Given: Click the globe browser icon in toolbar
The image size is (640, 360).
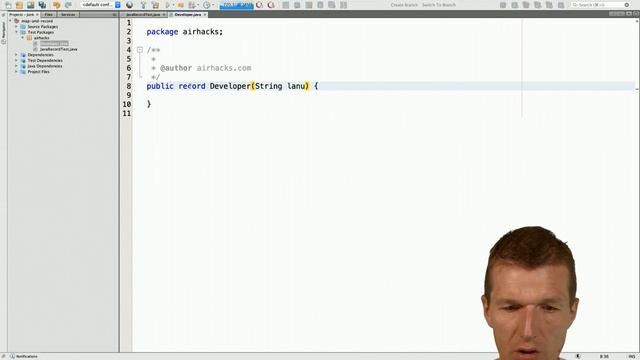Looking at the screenshot, I should 129,5.
